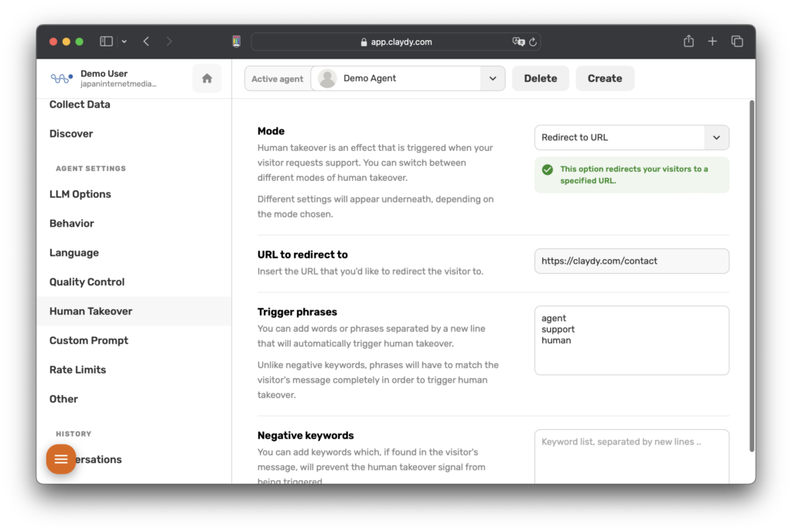Click the Create agent button
This screenshot has height=532, width=792.
pyautogui.click(x=604, y=78)
